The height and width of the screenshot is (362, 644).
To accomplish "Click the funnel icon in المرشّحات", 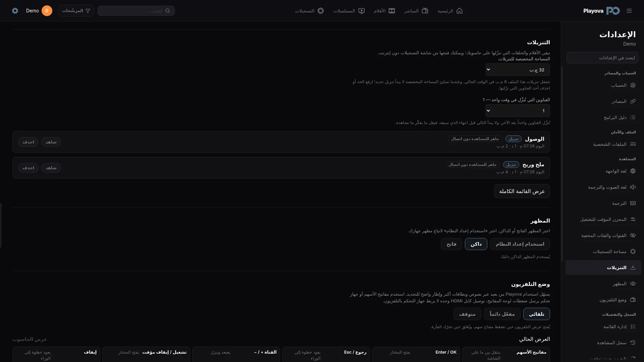I will click(x=88, y=11).
